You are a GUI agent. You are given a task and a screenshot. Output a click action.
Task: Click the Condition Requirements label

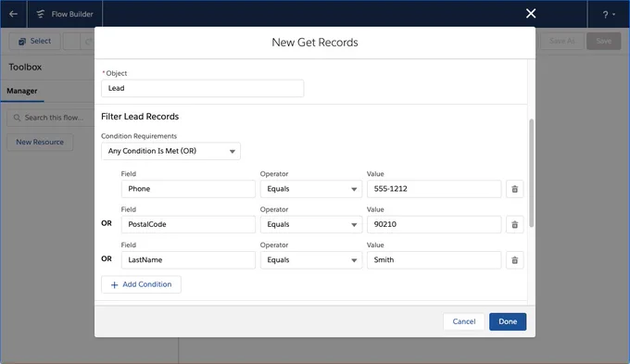tap(139, 136)
